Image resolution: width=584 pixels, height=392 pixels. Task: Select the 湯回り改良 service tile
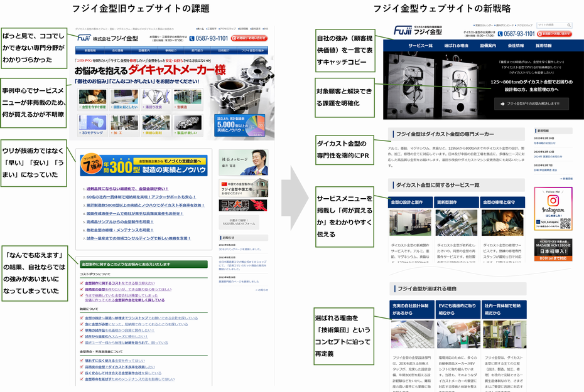156,97
